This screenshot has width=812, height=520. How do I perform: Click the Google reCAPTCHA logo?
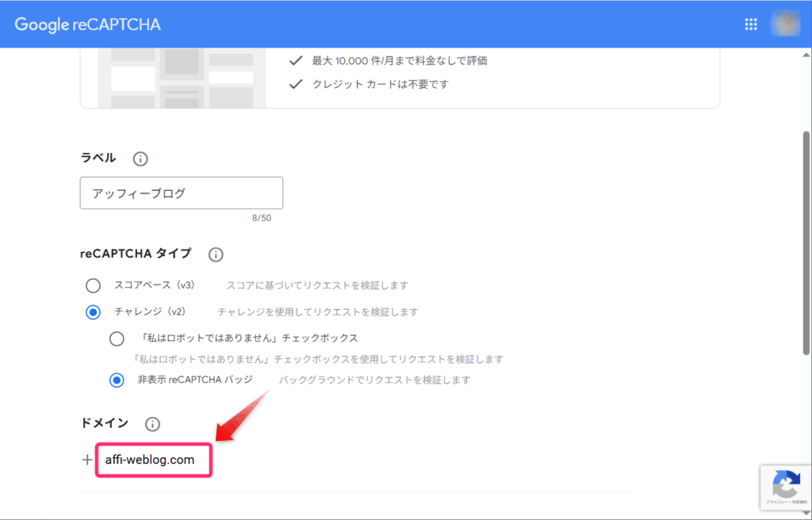[87, 25]
